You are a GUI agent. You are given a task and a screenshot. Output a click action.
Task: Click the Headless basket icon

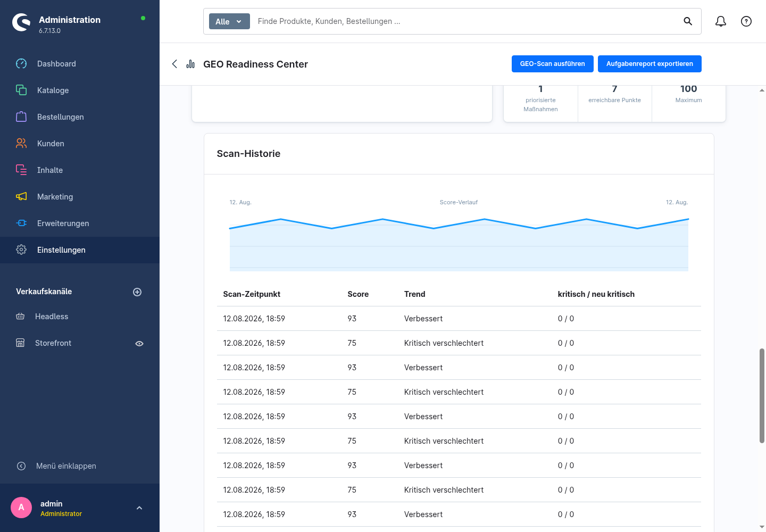pos(20,317)
